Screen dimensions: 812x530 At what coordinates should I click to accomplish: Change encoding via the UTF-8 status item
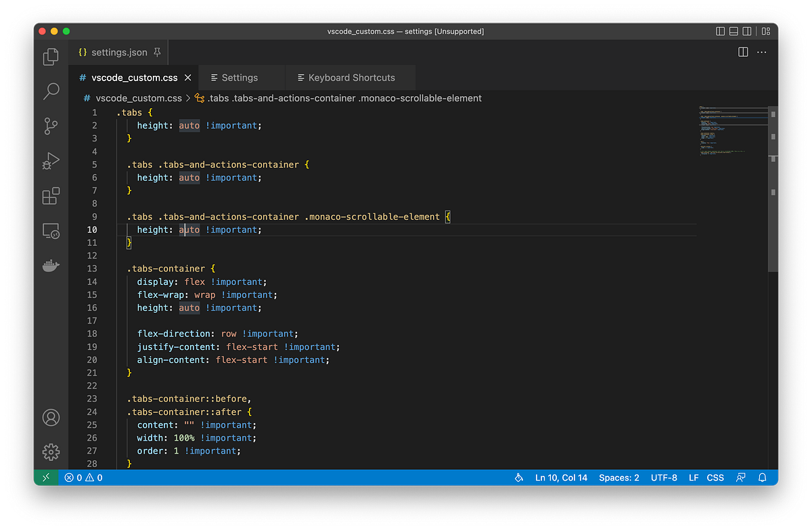(664, 477)
